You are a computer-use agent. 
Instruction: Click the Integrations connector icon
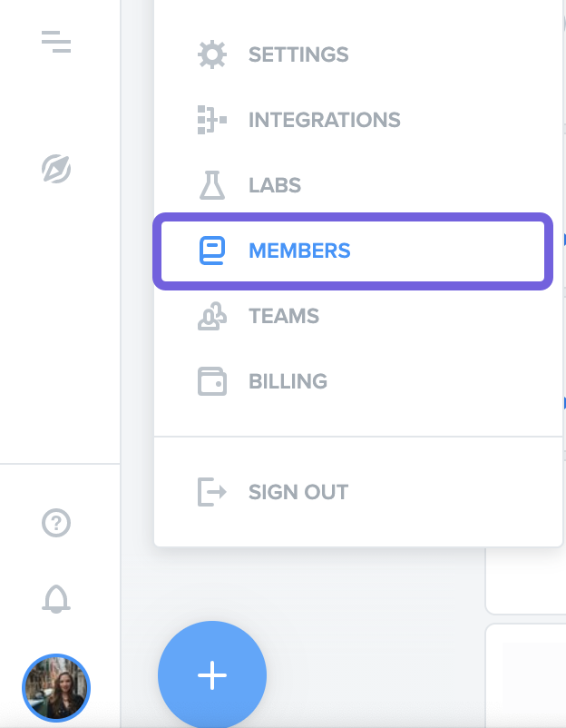click(x=212, y=120)
